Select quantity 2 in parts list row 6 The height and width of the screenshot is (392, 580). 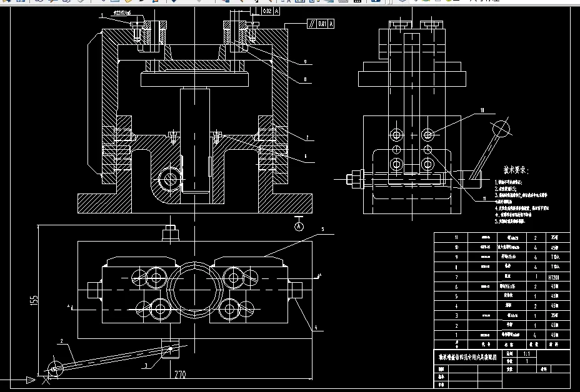[x=535, y=287]
